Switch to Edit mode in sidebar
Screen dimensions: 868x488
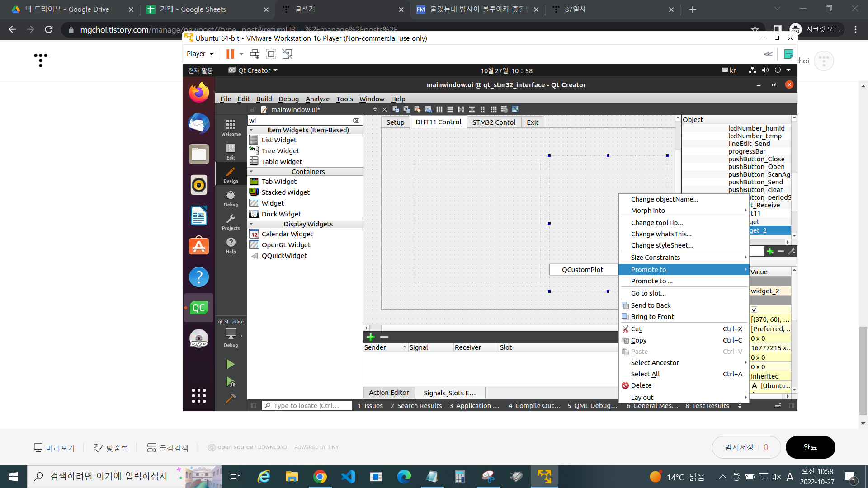231,151
